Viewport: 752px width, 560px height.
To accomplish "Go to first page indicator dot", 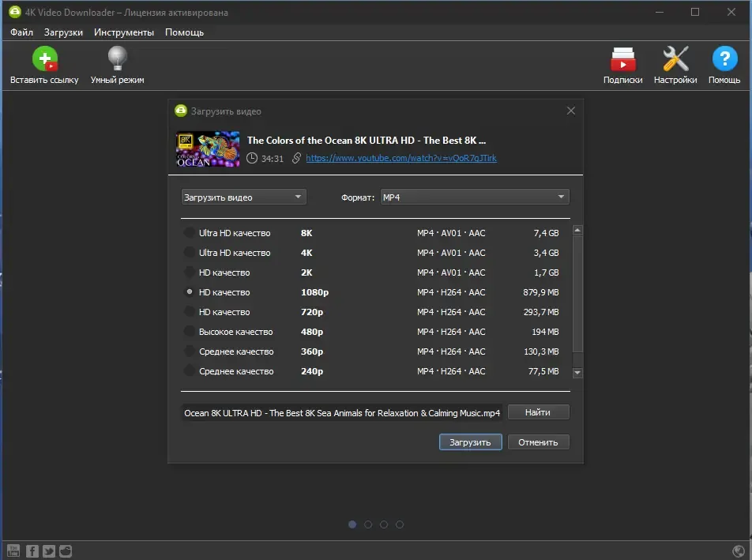I will tap(352, 524).
